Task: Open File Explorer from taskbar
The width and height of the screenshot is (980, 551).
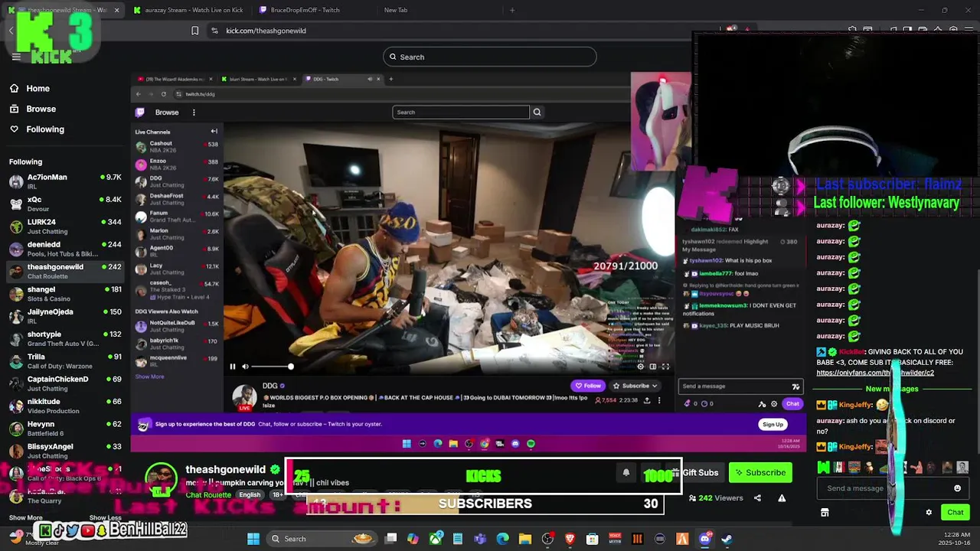Action: tap(525, 539)
